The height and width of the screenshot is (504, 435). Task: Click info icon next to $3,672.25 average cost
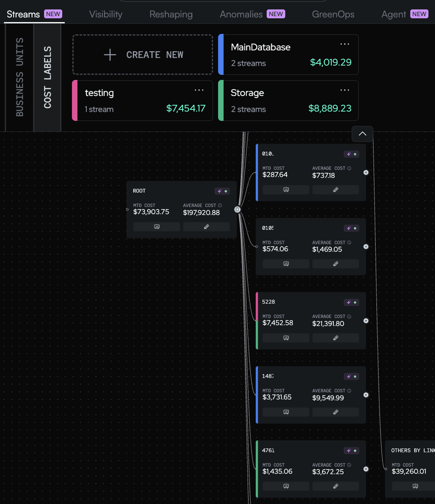[x=349, y=465]
